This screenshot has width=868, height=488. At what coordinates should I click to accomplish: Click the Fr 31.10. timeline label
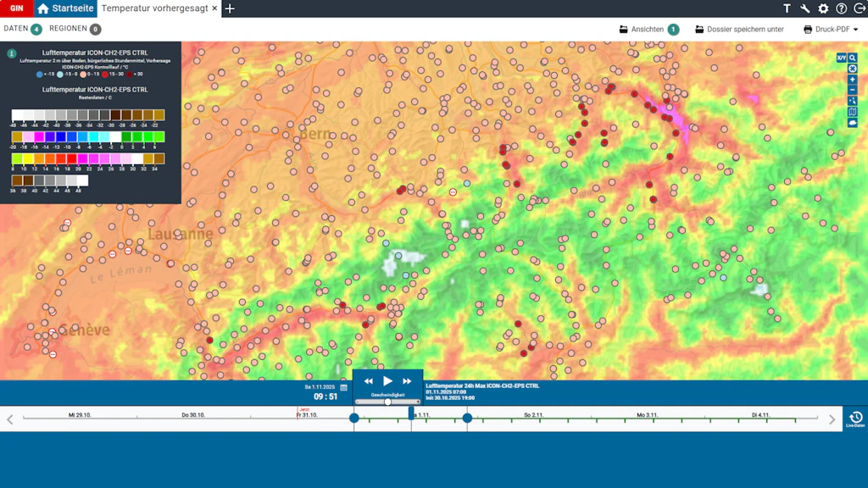[x=307, y=415]
